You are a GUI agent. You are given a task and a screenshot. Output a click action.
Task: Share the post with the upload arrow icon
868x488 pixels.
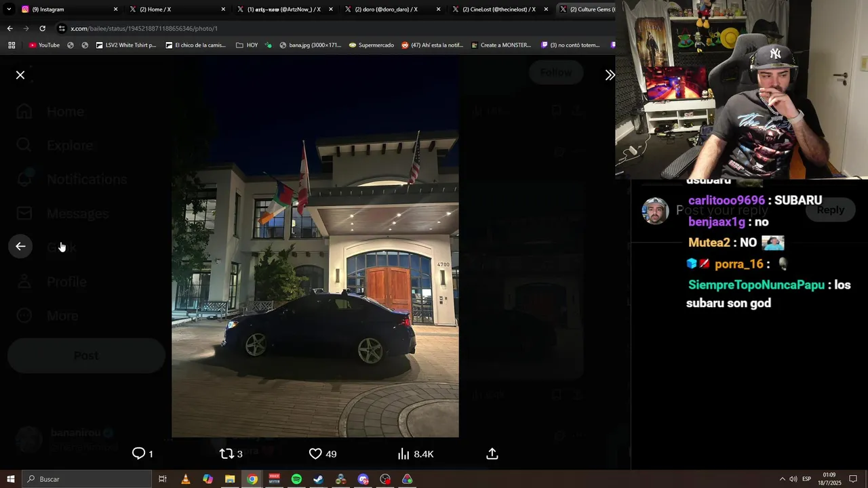[492, 454]
